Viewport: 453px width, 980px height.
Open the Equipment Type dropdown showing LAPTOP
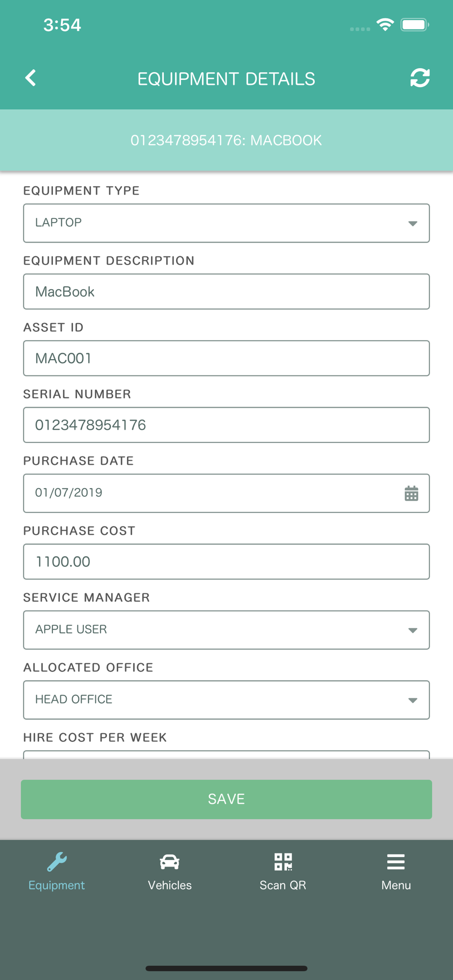click(226, 223)
